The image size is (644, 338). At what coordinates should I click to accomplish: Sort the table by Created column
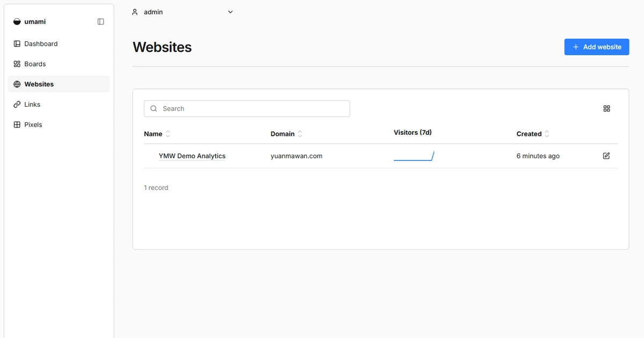click(533, 134)
